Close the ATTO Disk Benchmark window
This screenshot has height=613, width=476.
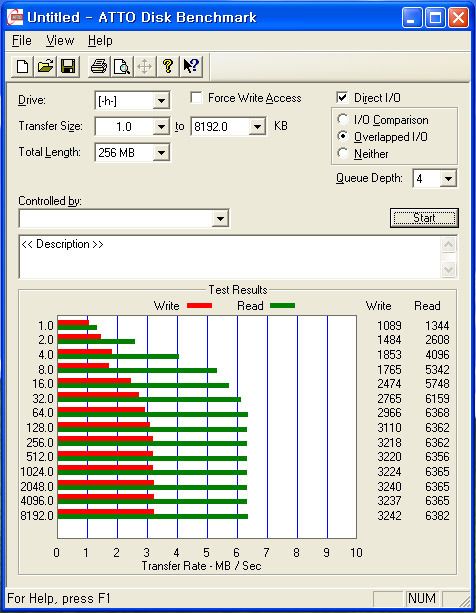pos(458,18)
